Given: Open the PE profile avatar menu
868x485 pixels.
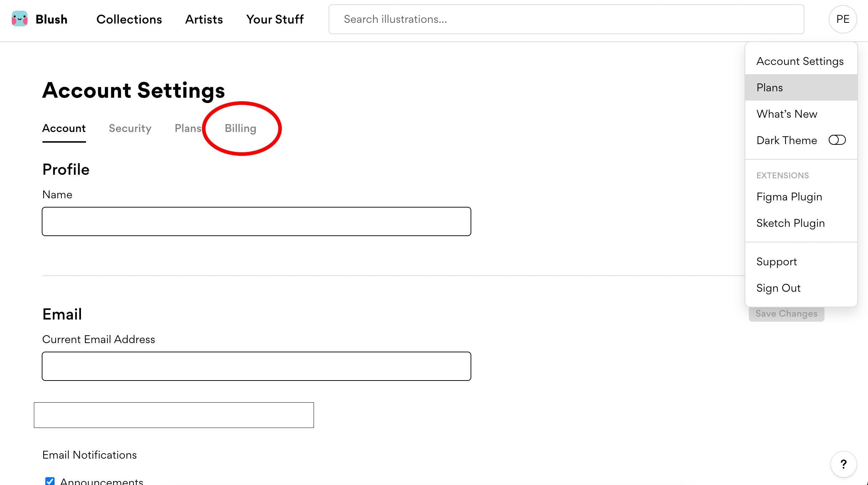Looking at the screenshot, I should coord(842,19).
